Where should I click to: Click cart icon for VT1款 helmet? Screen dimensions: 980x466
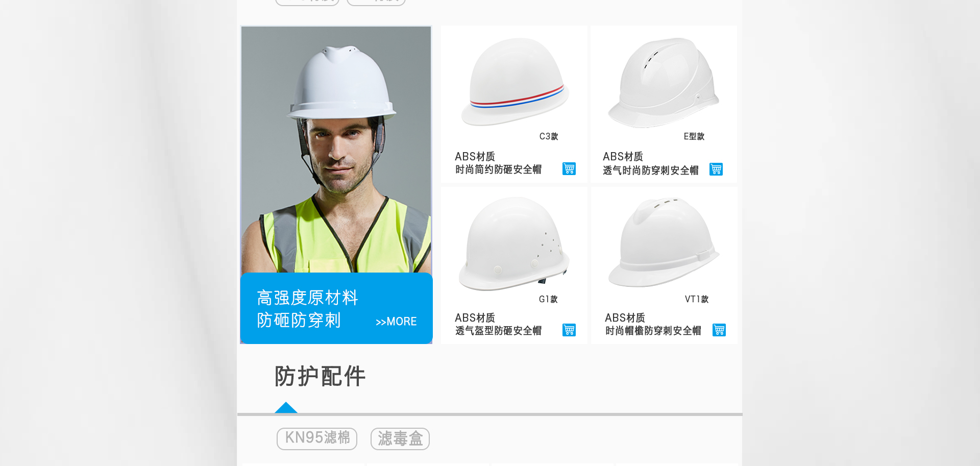(719, 330)
